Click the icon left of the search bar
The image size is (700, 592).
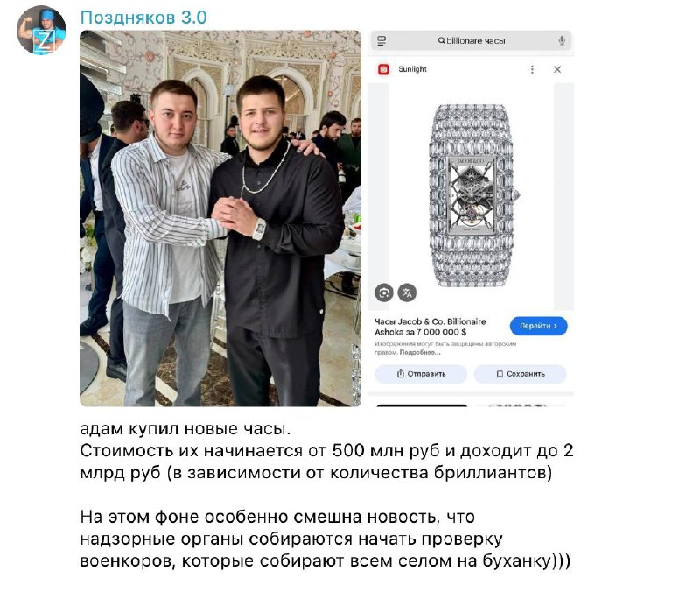(x=381, y=40)
